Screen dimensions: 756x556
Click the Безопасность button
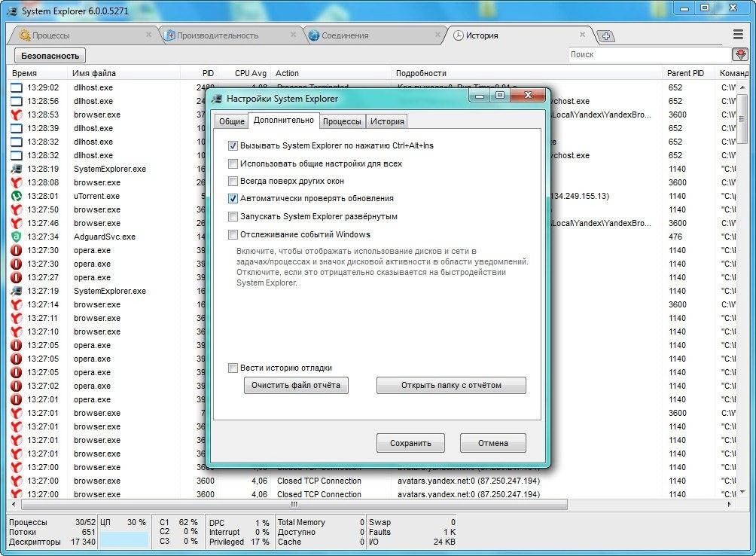(x=50, y=56)
